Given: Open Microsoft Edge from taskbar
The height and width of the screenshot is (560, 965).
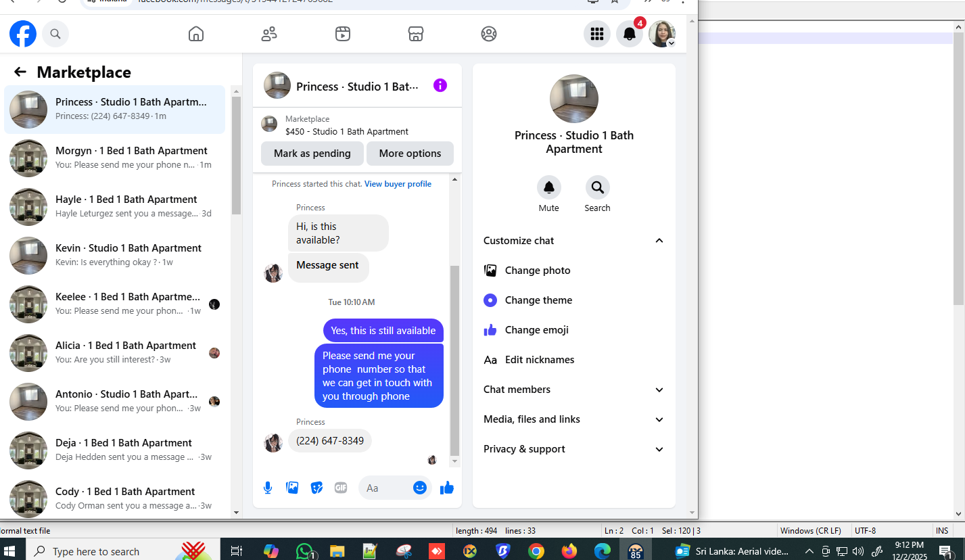Looking at the screenshot, I should click(602, 551).
